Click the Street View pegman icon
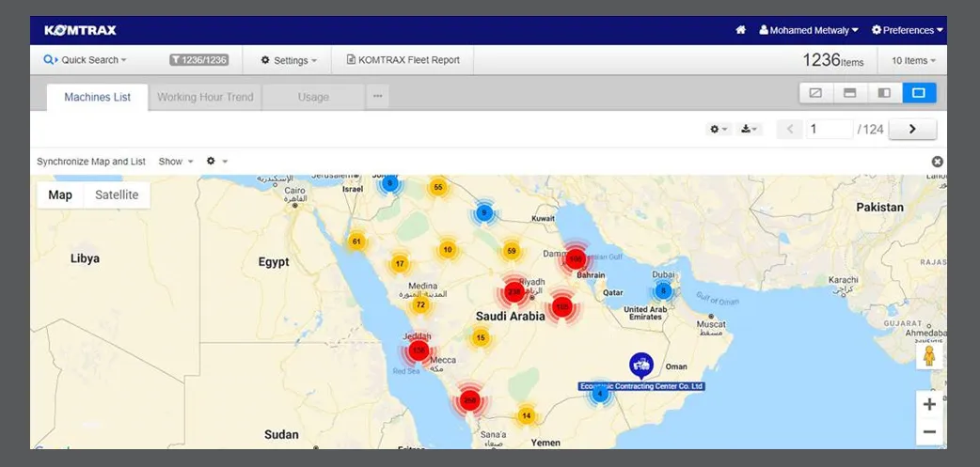Image resolution: width=980 pixels, height=467 pixels. tap(929, 356)
